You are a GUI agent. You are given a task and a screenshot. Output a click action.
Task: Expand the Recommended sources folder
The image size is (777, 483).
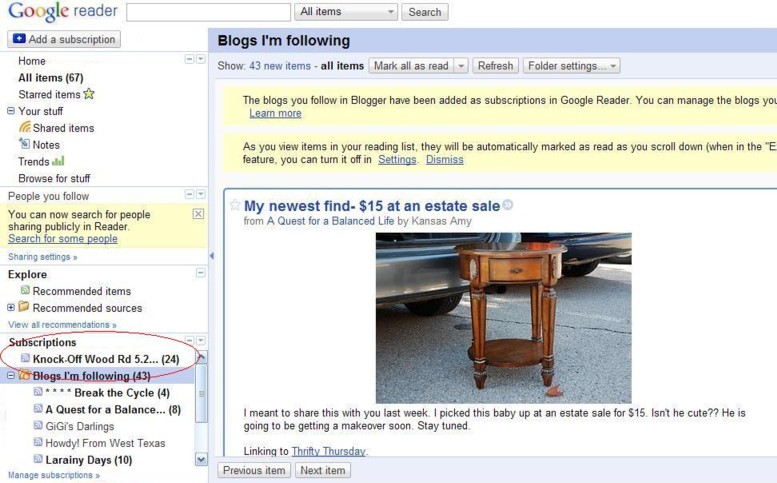click(11, 308)
